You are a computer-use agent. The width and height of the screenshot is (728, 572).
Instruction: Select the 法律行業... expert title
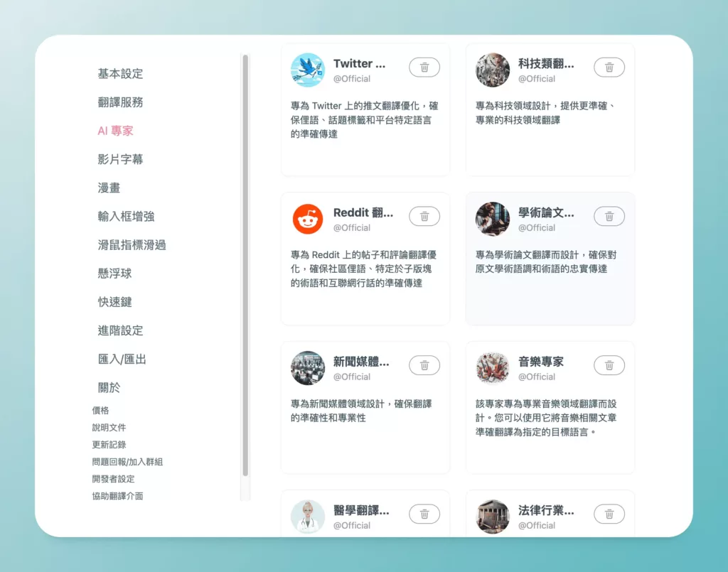point(546,510)
